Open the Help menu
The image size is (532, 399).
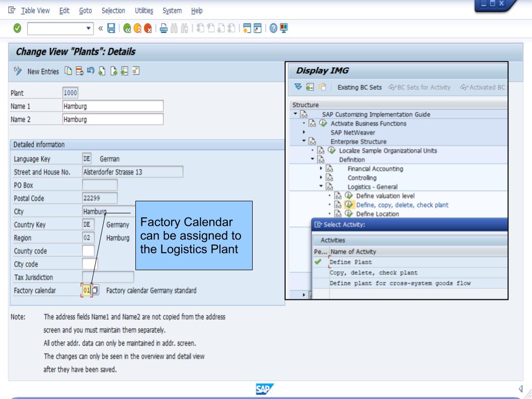tap(197, 11)
